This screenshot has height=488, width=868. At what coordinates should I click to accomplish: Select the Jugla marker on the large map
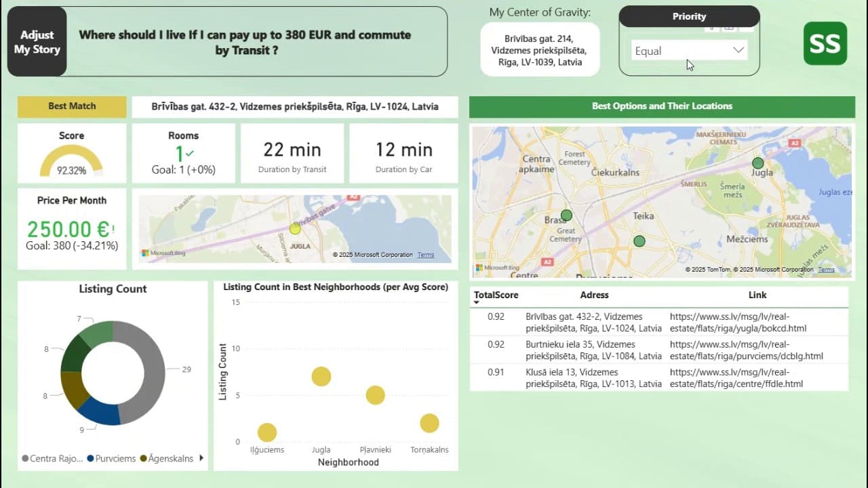click(758, 163)
